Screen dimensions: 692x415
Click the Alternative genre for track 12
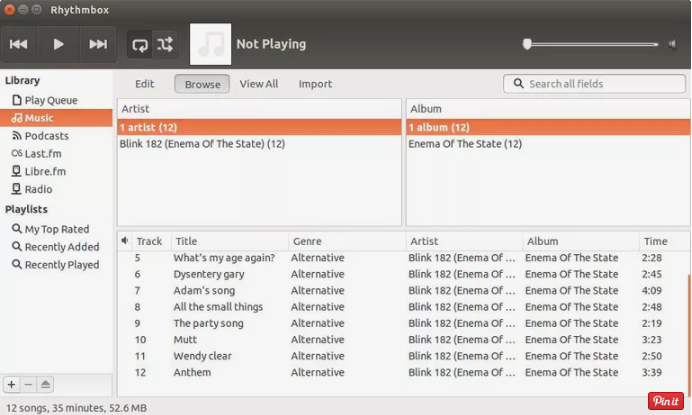pos(317,372)
